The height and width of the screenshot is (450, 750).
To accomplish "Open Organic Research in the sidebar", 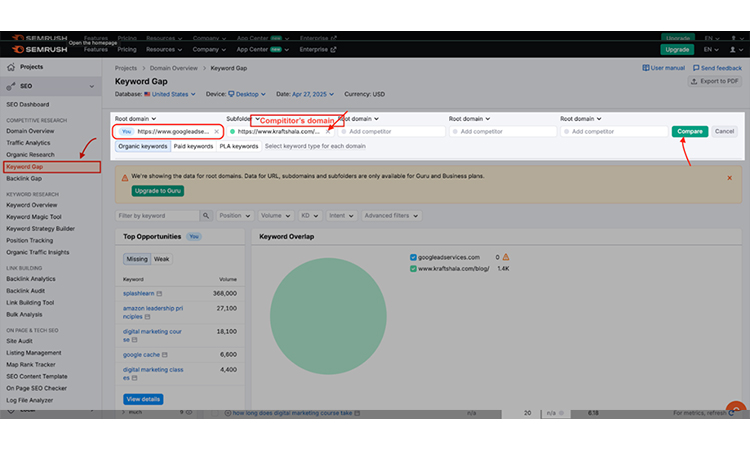I will point(30,154).
